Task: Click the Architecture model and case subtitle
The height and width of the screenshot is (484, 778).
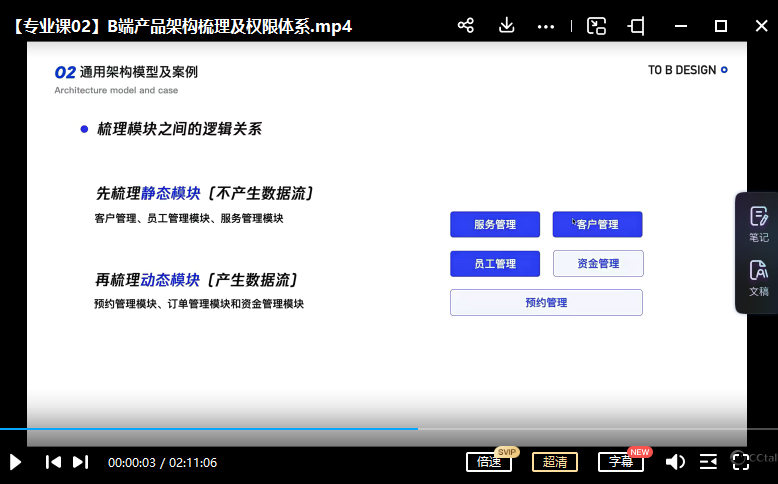Action: pyautogui.click(x=116, y=90)
